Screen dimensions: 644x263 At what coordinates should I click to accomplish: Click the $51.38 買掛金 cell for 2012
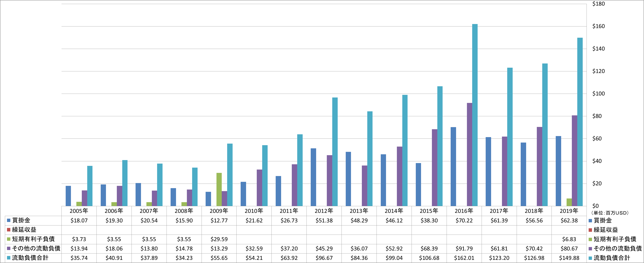[x=324, y=221]
